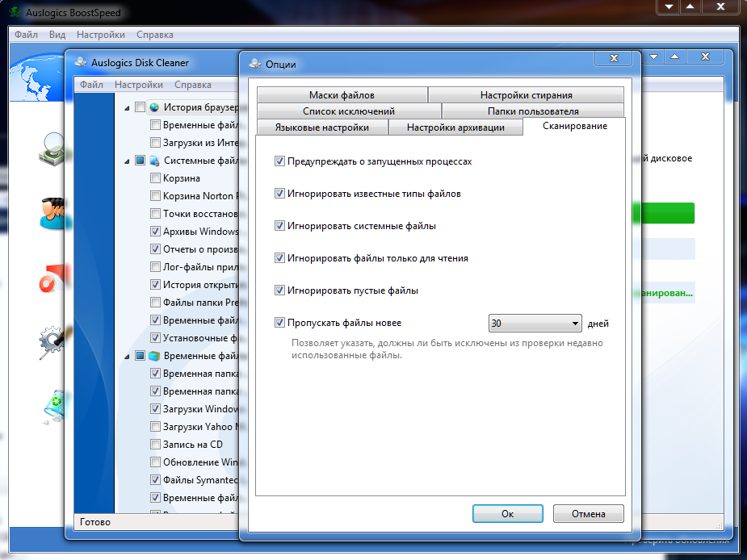Confirm options with the Ок button
Viewport: 747px width, 560px height.
click(507, 514)
